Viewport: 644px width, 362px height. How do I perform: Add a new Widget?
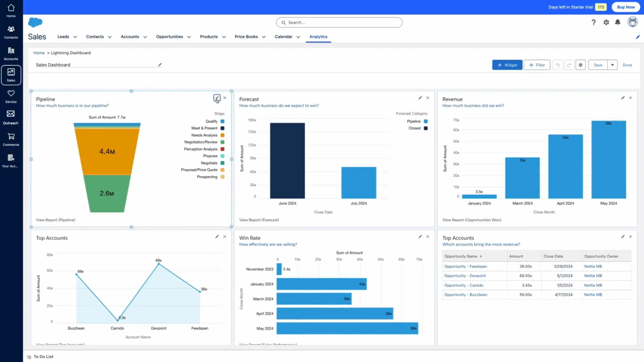(507, 65)
